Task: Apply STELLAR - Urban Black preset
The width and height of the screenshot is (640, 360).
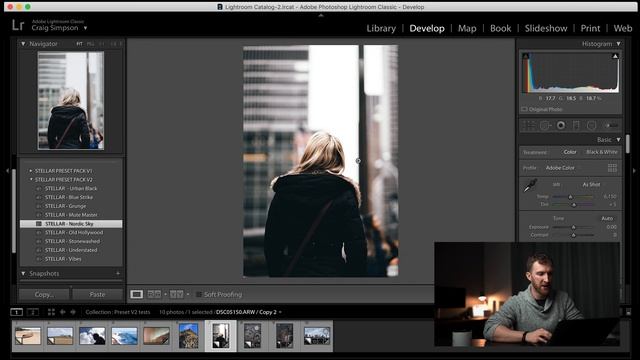Action: [71, 189]
